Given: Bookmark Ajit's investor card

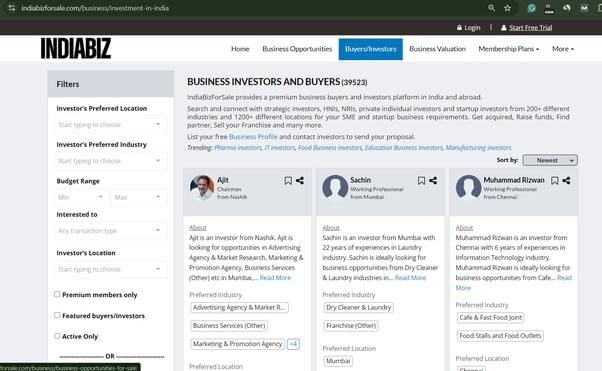Looking at the screenshot, I should click(x=288, y=181).
